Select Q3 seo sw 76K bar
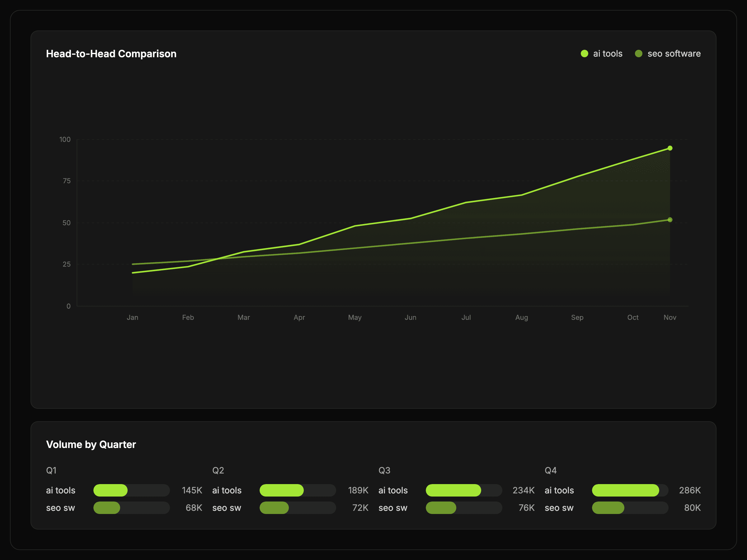747x560 pixels. coord(441,508)
